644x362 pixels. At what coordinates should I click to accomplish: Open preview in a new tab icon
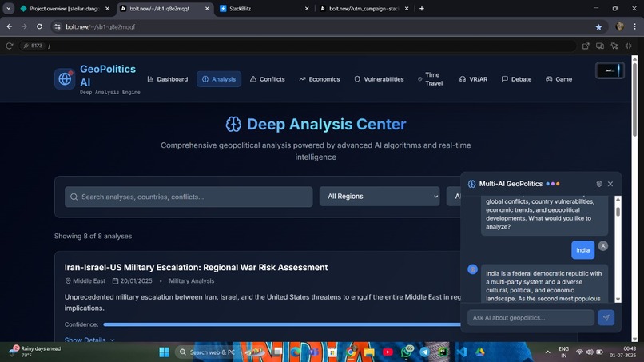(x=586, y=46)
